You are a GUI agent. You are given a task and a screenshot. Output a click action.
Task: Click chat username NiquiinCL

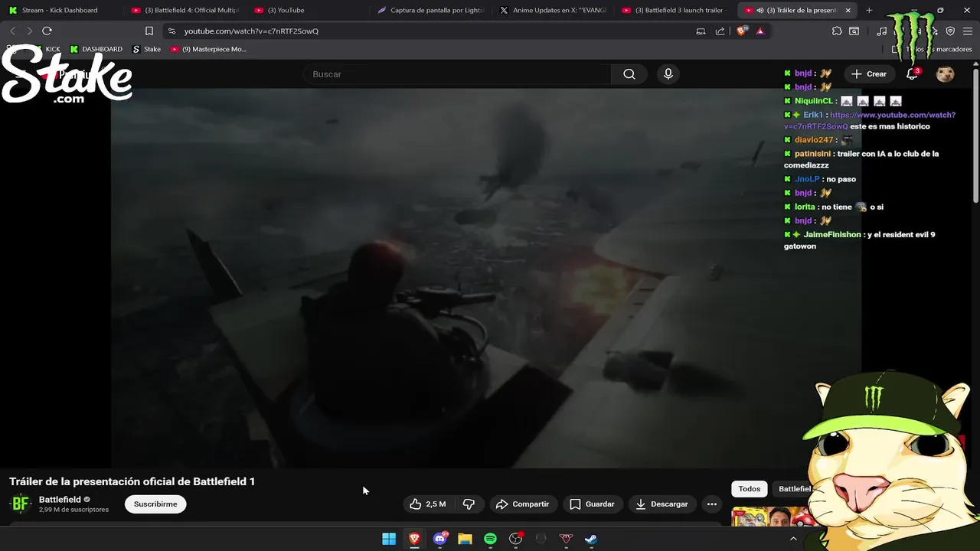coord(813,101)
